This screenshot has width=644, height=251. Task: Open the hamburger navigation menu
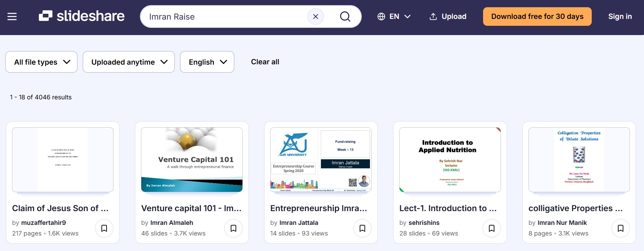[x=12, y=17]
